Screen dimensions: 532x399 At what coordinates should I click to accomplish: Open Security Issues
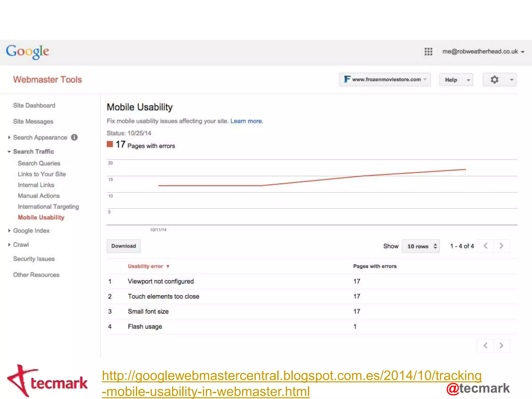pyautogui.click(x=34, y=259)
